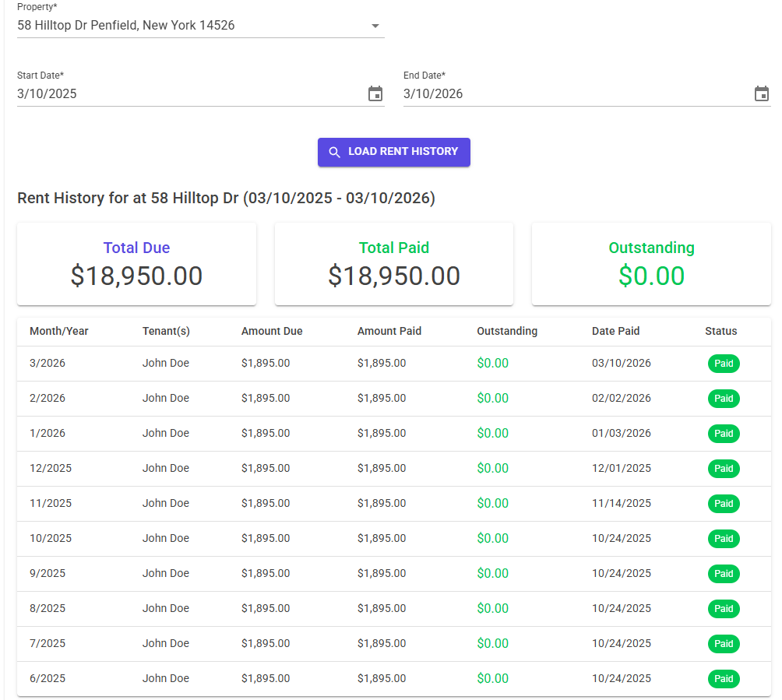Click the Paid badge for 1/2026
The width and height of the screenshot is (782, 700).
pyautogui.click(x=724, y=433)
